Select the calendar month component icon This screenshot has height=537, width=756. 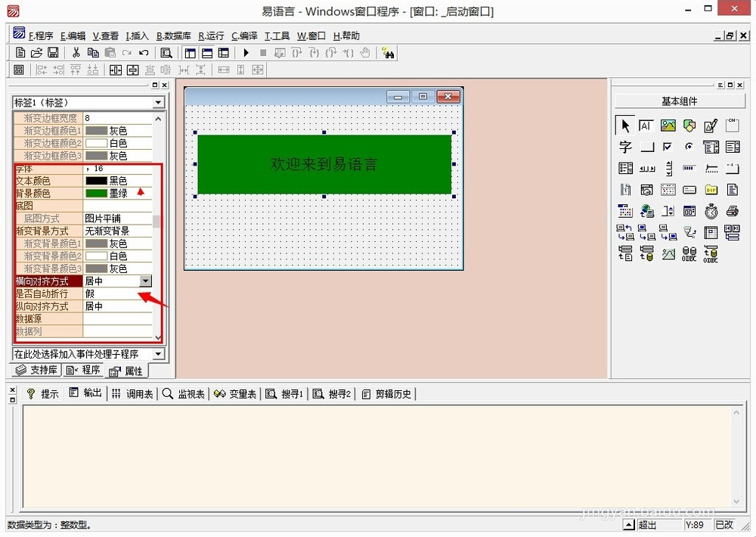coord(668,190)
